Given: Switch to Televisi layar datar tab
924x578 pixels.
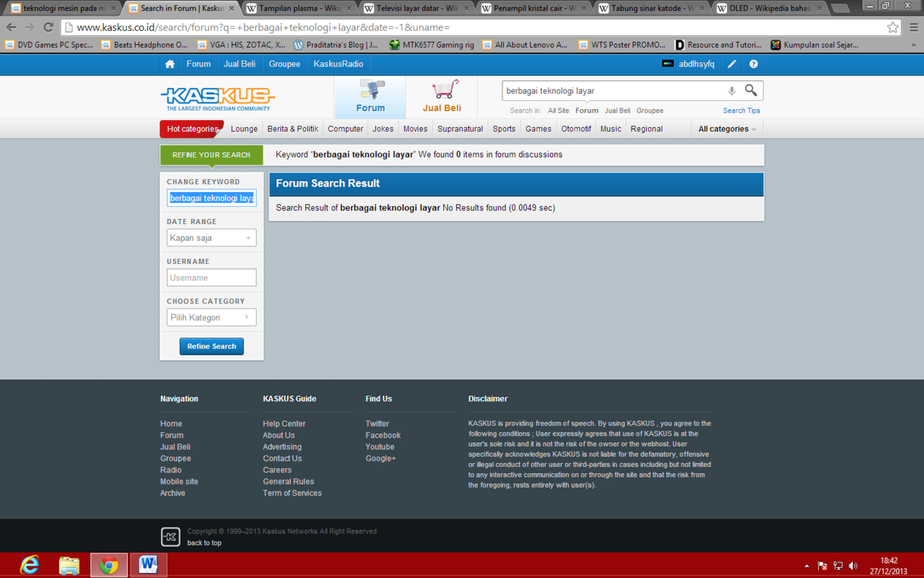Looking at the screenshot, I should [417, 9].
